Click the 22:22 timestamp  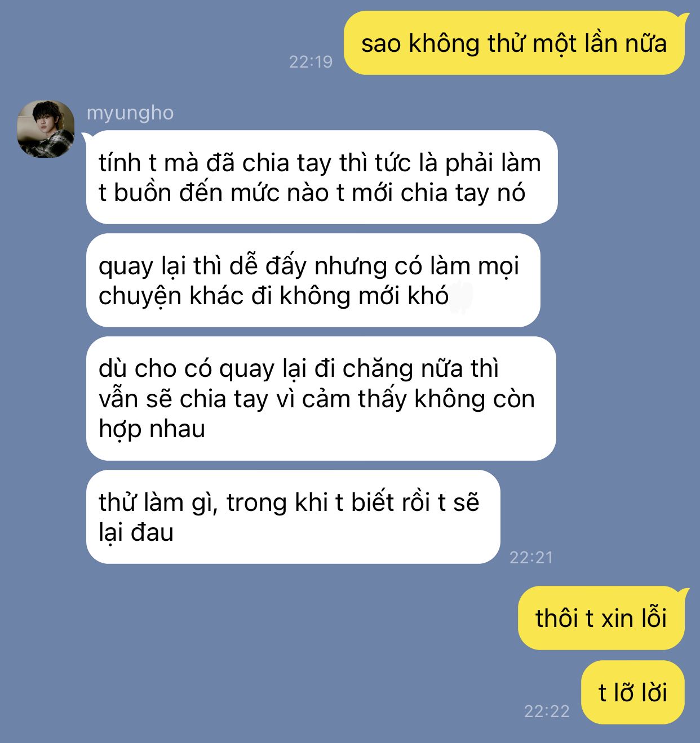547,711
